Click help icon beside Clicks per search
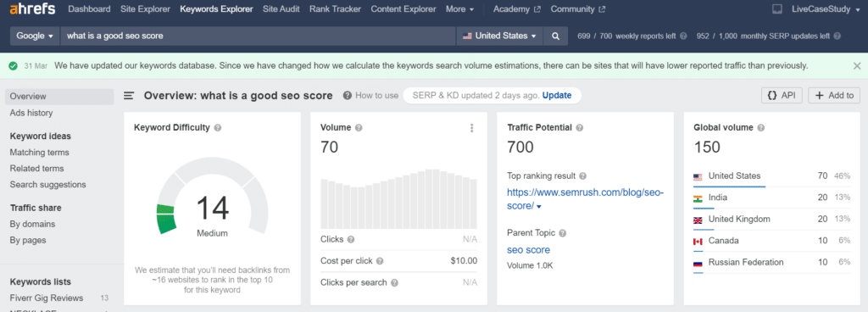 click(x=394, y=282)
